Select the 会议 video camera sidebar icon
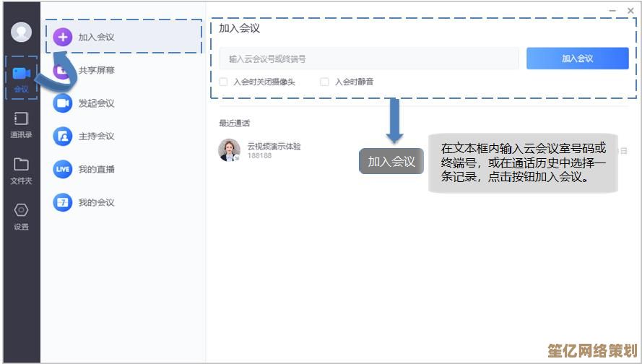The width and height of the screenshot is (642, 364). [x=21, y=74]
